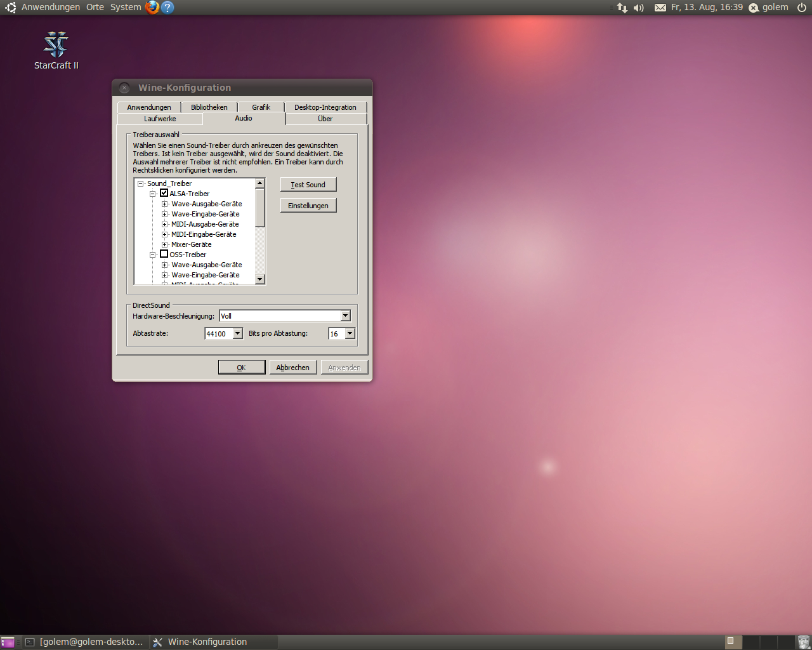Click the network connection indicator icon
Viewport: 812px width, 650px height.
(622, 8)
